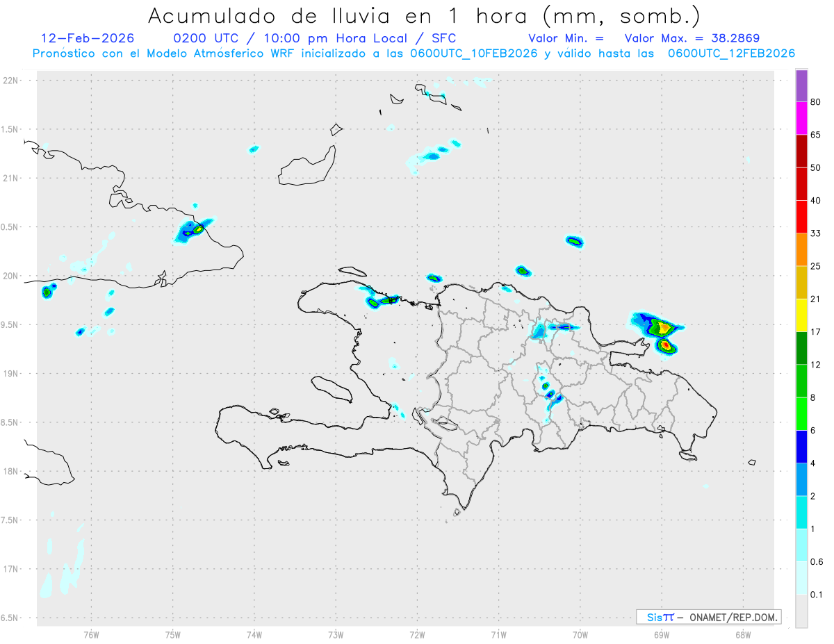
Task: Click the legend value '80'
Action: pyautogui.click(x=816, y=102)
